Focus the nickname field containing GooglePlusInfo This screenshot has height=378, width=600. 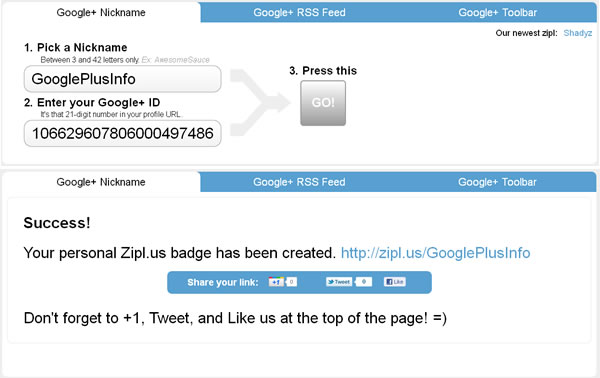(122, 79)
